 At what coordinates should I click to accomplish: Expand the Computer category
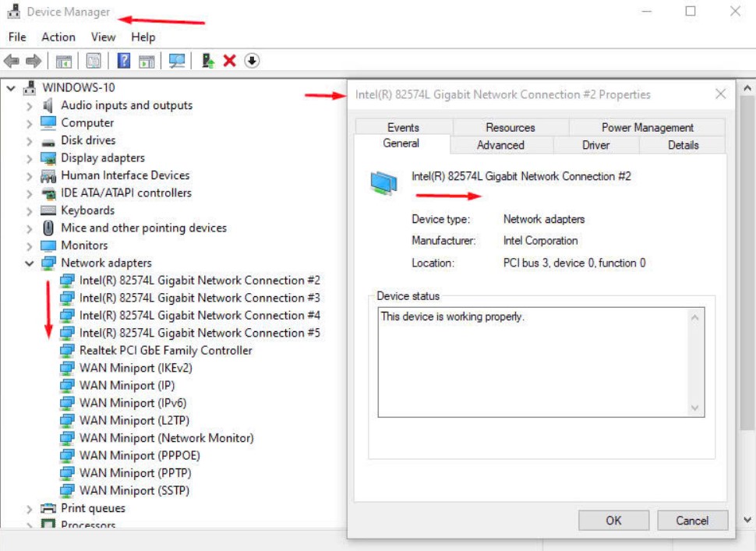(30, 123)
